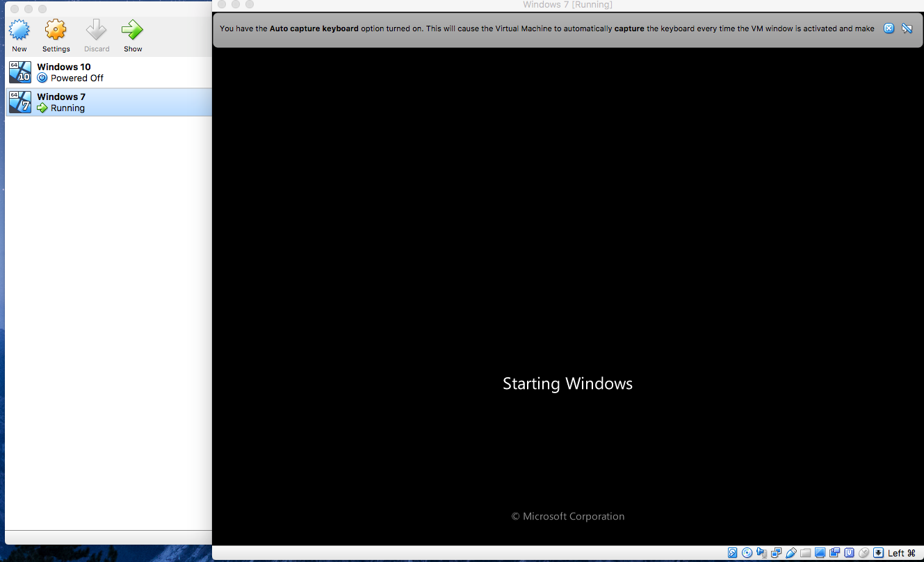Close the Auto capture keyboard notification
924x562 pixels.
[889, 28]
